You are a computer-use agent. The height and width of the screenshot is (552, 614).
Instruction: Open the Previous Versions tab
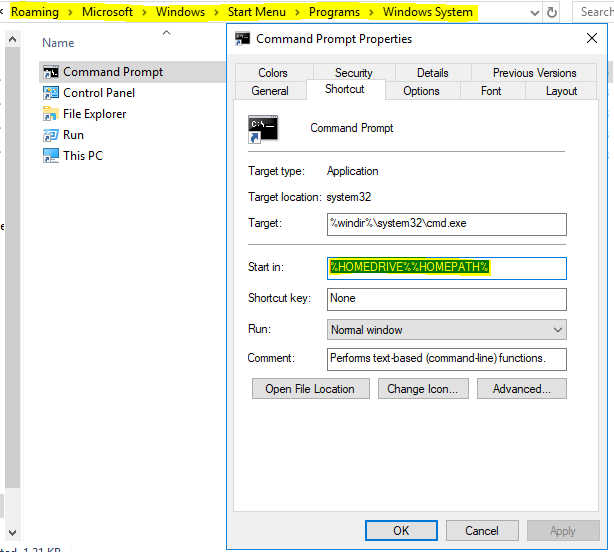pyautogui.click(x=535, y=73)
